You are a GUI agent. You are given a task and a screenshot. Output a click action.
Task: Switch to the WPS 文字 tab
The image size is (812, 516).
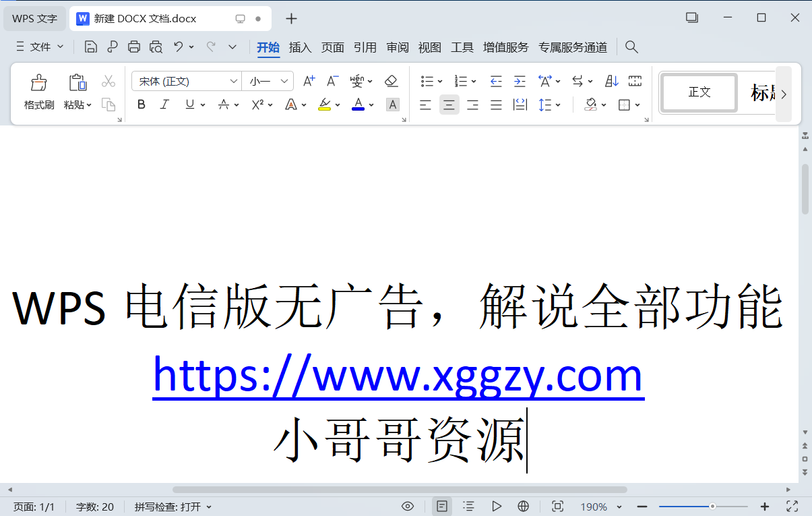click(35, 18)
